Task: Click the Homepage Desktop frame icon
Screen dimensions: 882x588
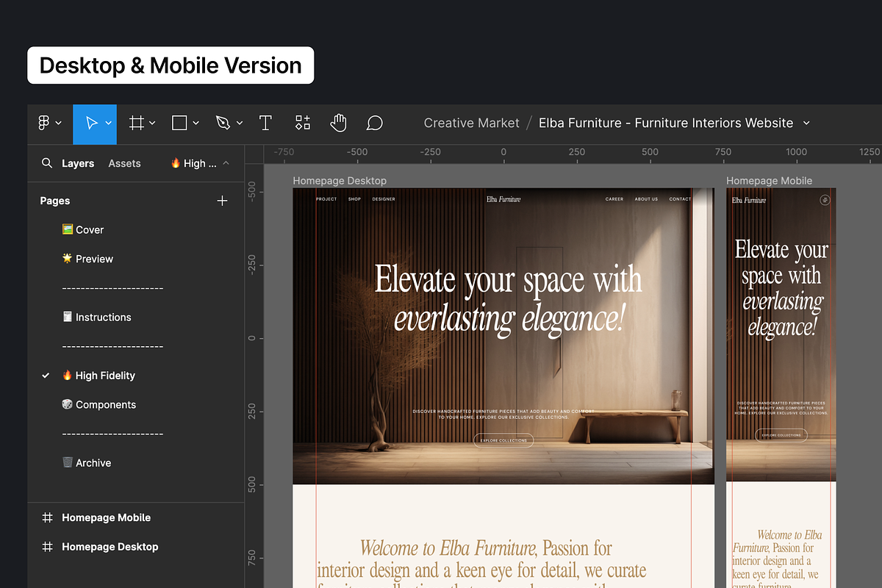Action: coord(47,547)
